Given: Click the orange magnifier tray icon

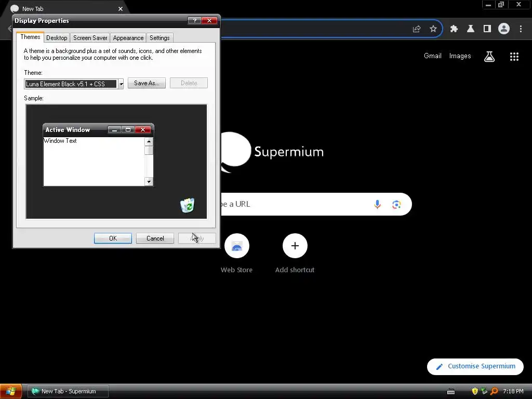Looking at the screenshot, I should tap(494, 391).
